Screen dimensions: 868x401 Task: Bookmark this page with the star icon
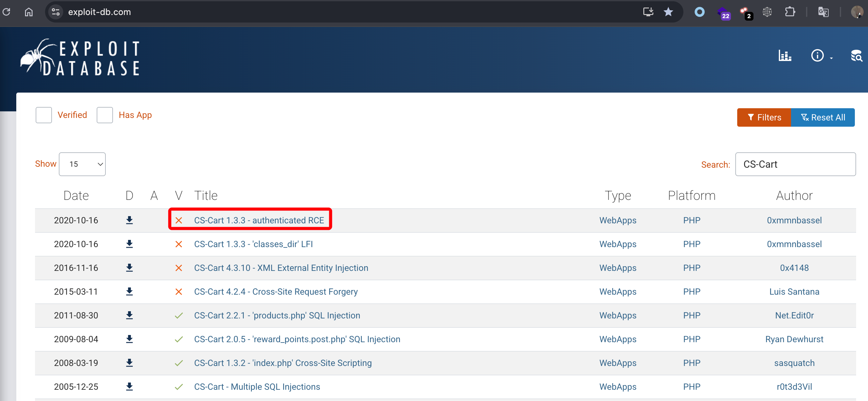668,12
